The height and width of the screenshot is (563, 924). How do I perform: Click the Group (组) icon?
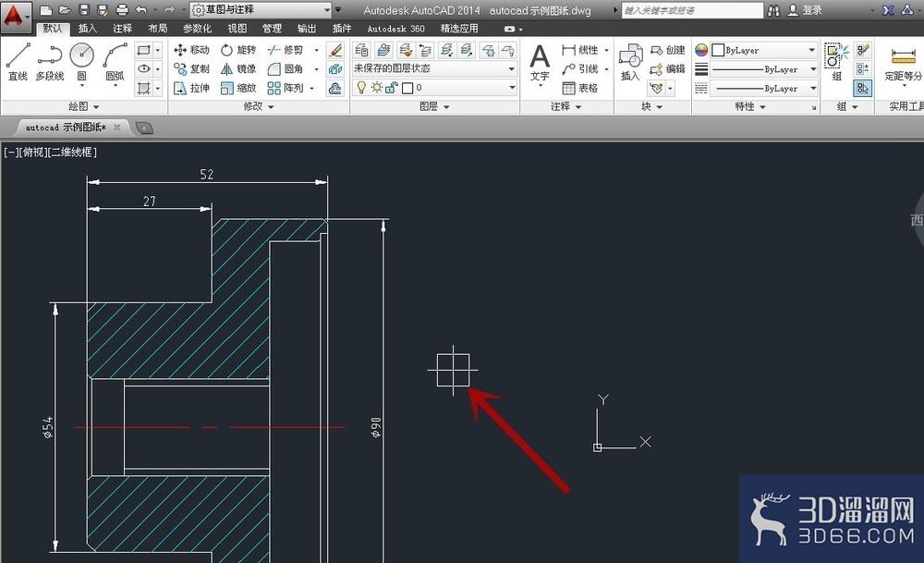tap(836, 61)
